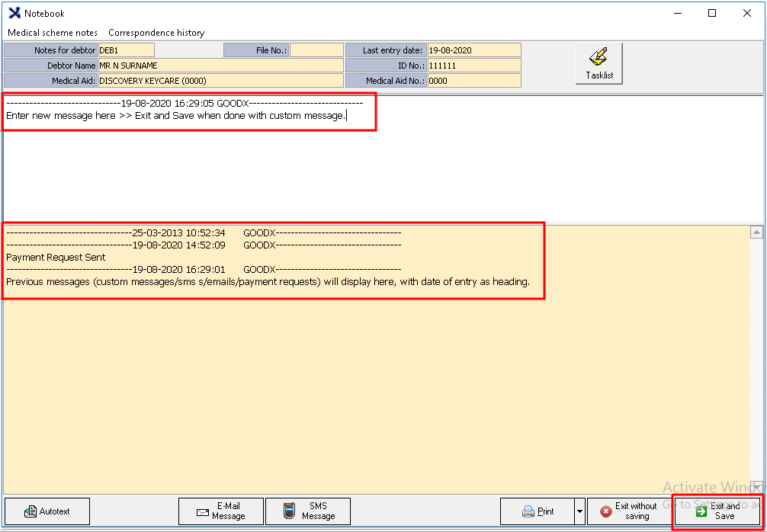The image size is (767, 532).
Task: Click the ID No. field 111111
Action: [x=474, y=66]
